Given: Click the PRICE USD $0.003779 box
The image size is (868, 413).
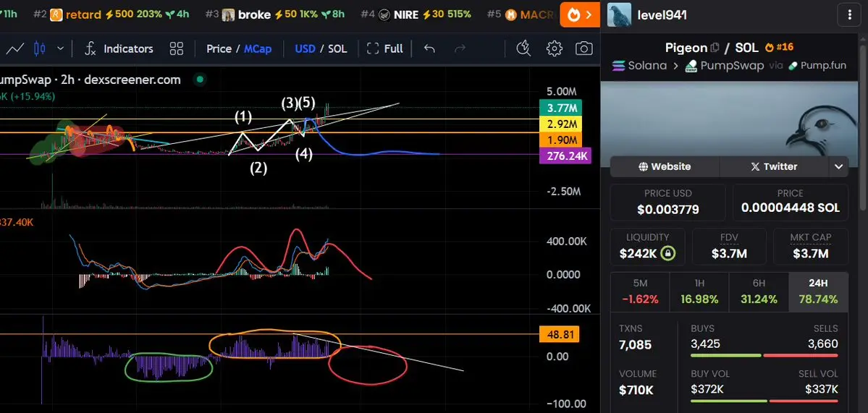Looking at the screenshot, I should (668, 203).
